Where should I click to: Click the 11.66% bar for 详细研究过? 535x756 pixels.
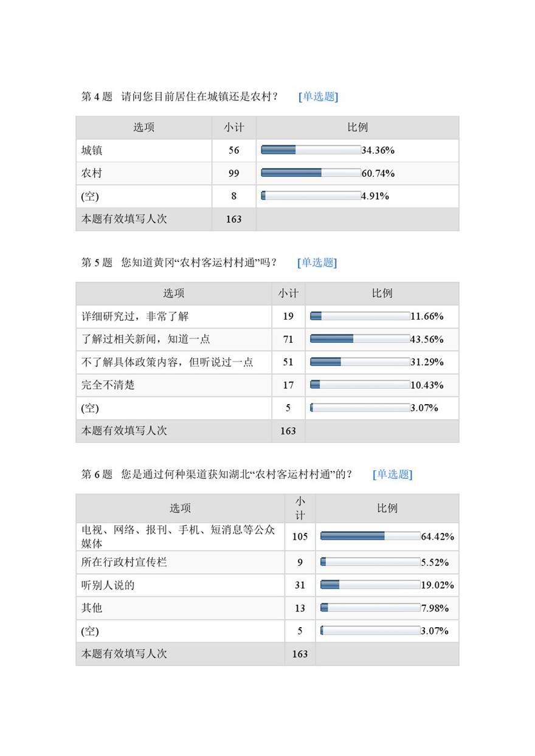click(x=360, y=316)
